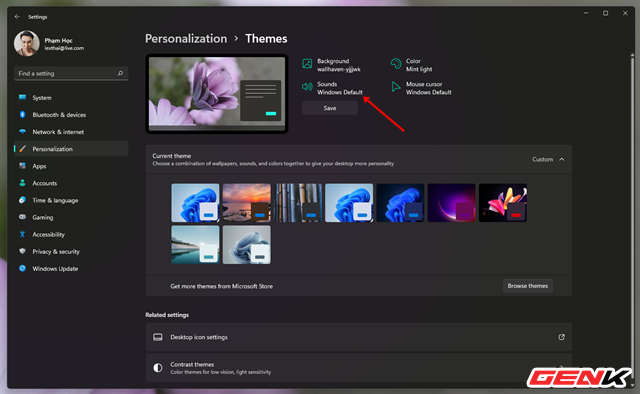Go to Network & internet

coord(71,132)
